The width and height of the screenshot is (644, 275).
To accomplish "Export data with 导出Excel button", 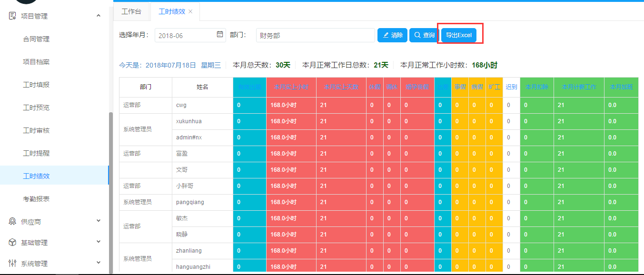I will click(458, 35).
